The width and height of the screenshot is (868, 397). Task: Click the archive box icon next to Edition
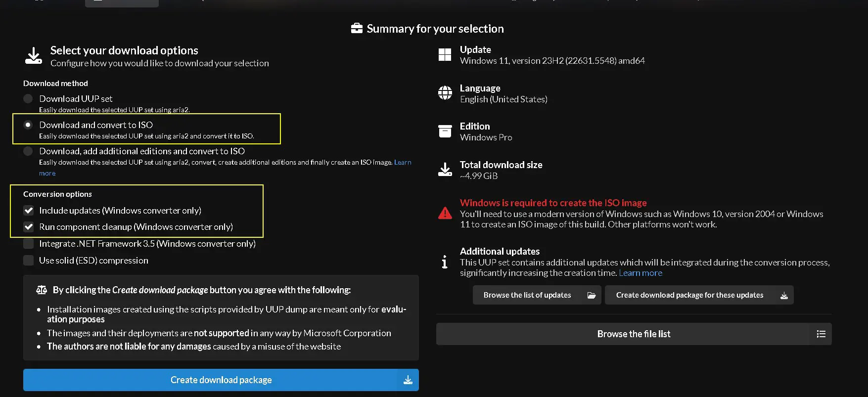pos(445,131)
